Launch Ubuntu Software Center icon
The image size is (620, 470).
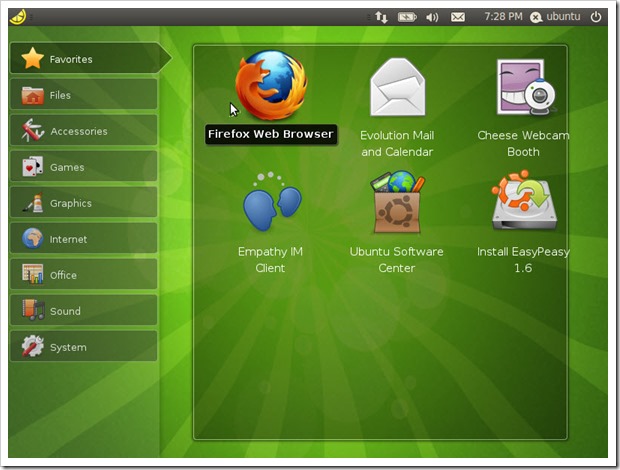tap(397, 202)
